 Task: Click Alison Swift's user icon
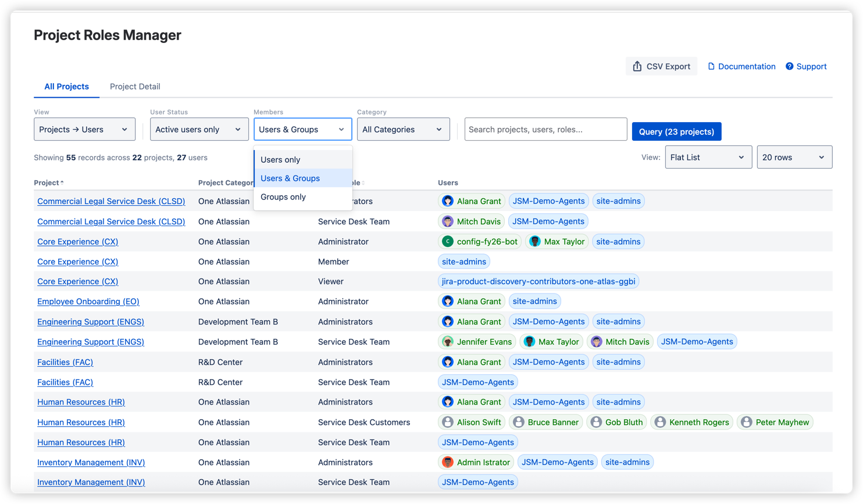click(x=447, y=421)
